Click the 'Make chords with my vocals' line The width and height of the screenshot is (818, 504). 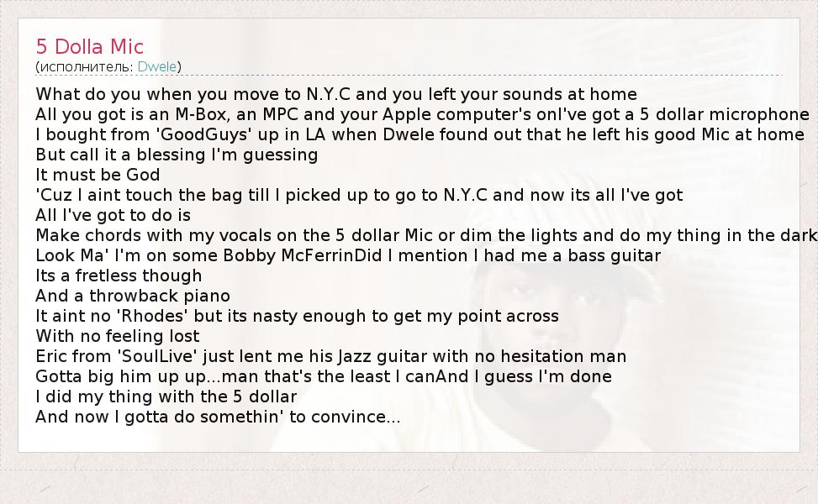[425, 235]
